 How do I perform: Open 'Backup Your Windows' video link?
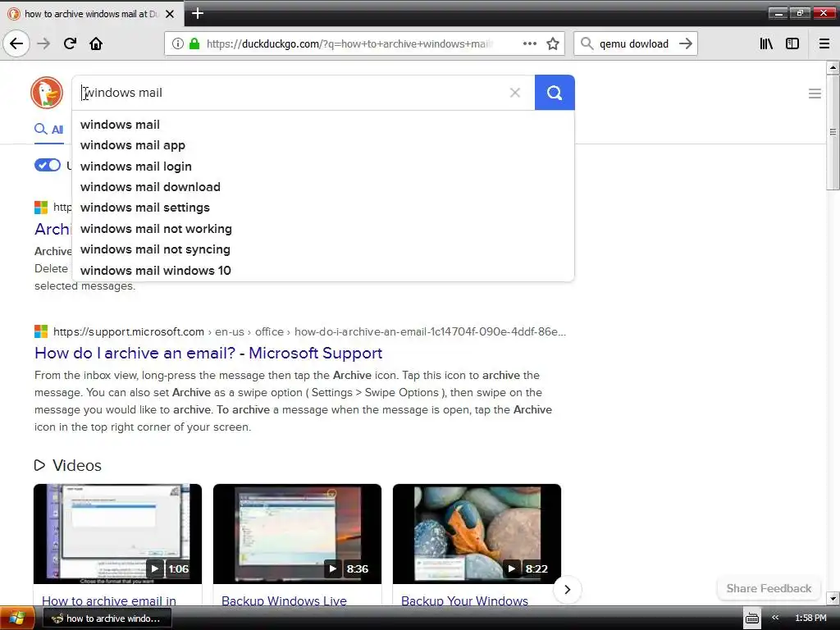point(464,600)
